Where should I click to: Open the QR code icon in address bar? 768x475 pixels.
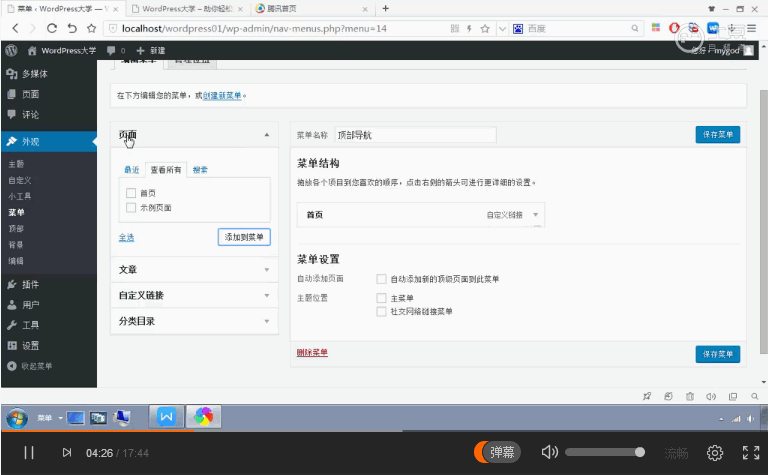tap(455, 28)
